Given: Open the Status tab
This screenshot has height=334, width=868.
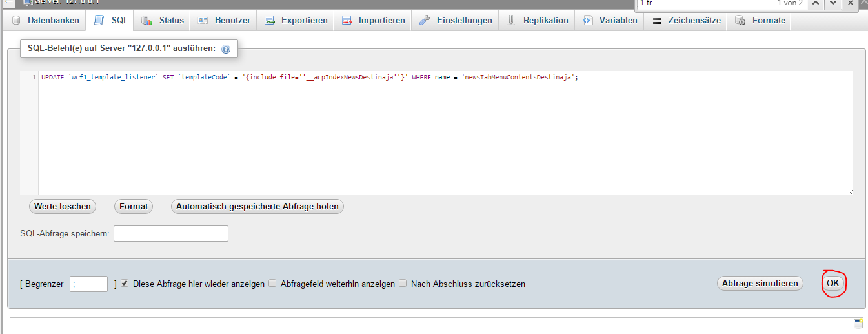Looking at the screenshot, I should pyautogui.click(x=163, y=20).
